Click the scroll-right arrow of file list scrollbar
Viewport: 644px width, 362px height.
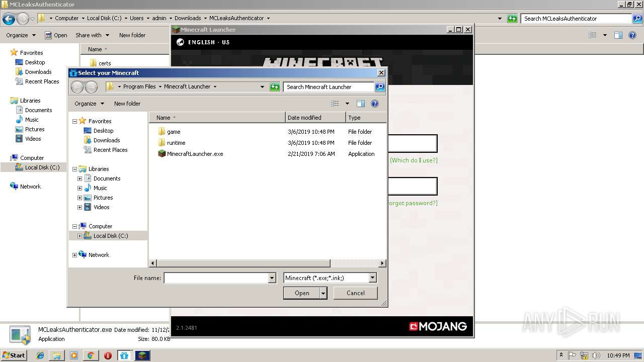(x=382, y=263)
